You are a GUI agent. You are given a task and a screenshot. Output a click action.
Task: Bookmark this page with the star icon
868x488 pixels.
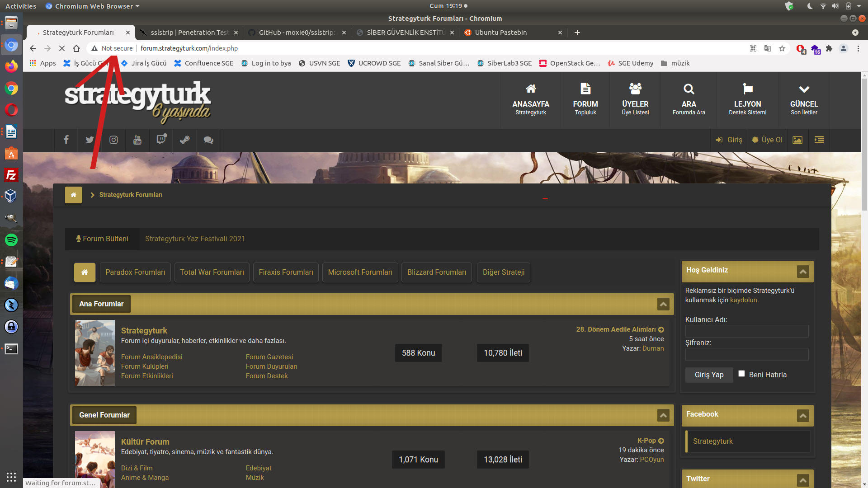pos(782,48)
